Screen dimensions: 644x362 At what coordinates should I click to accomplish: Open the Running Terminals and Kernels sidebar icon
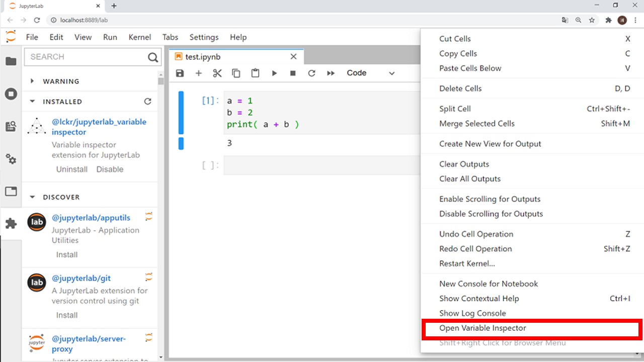[11, 94]
